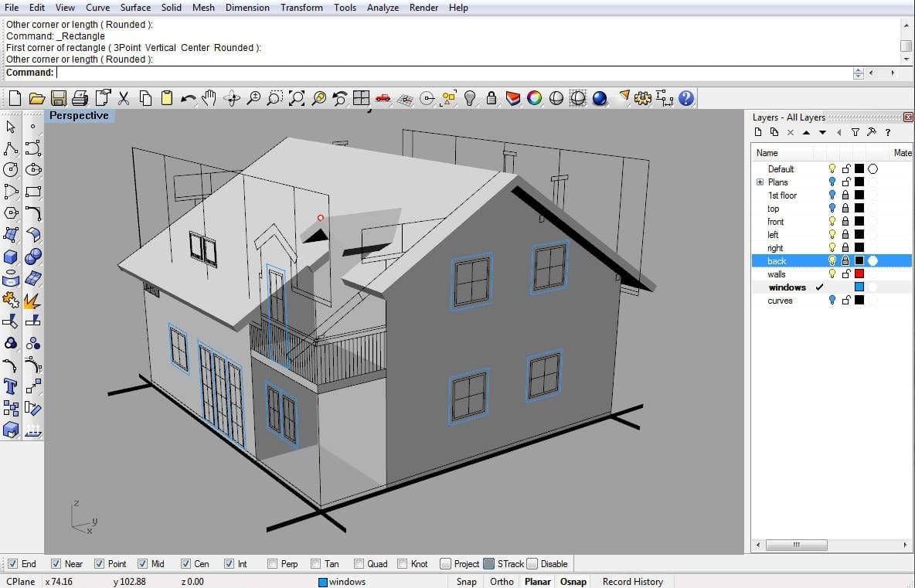Uncheck the End osnap checkbox
This screenshot has width=915, height=588.
[12, 563]
